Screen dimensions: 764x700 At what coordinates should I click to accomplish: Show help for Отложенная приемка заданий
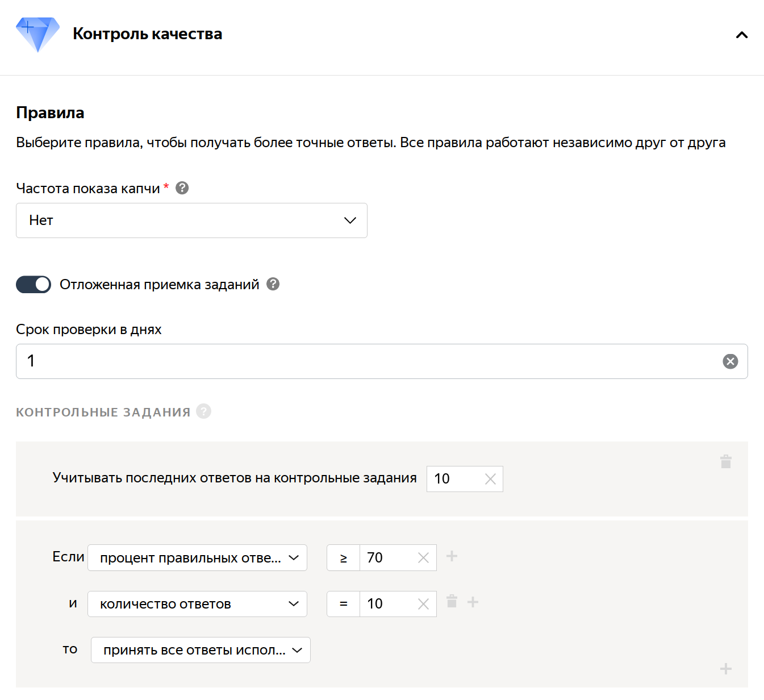coord(273,284)
